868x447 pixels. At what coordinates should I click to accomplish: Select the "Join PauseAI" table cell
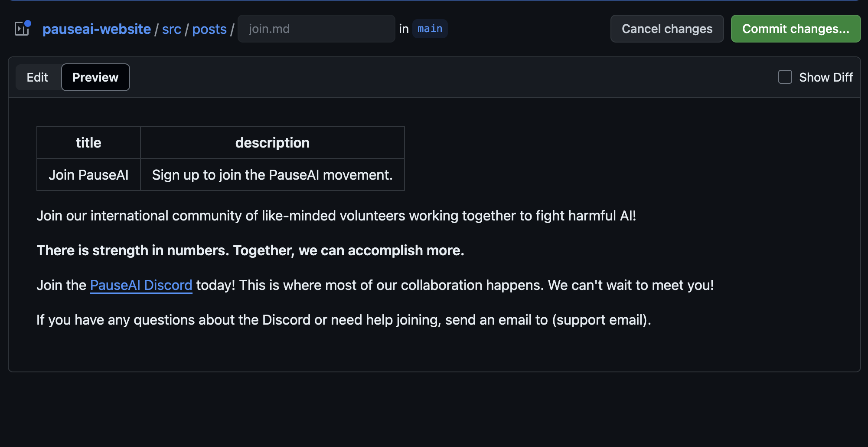88,175
